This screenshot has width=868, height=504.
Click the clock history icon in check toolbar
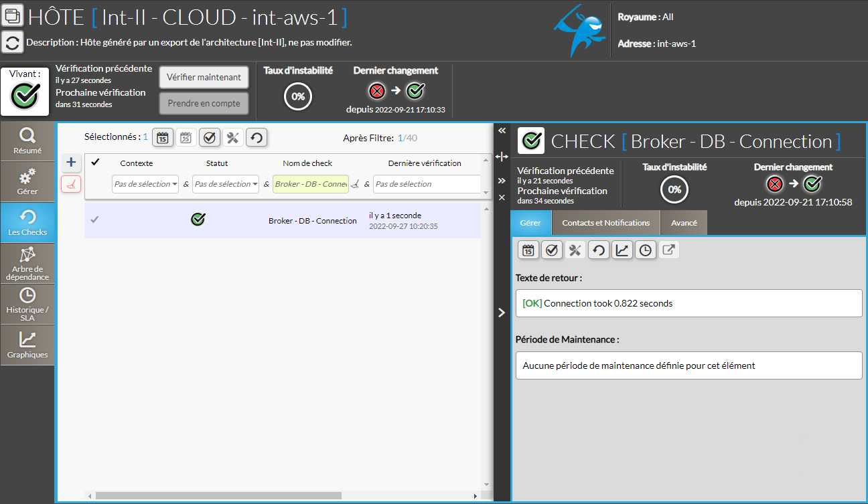click(x=646, y=250)
